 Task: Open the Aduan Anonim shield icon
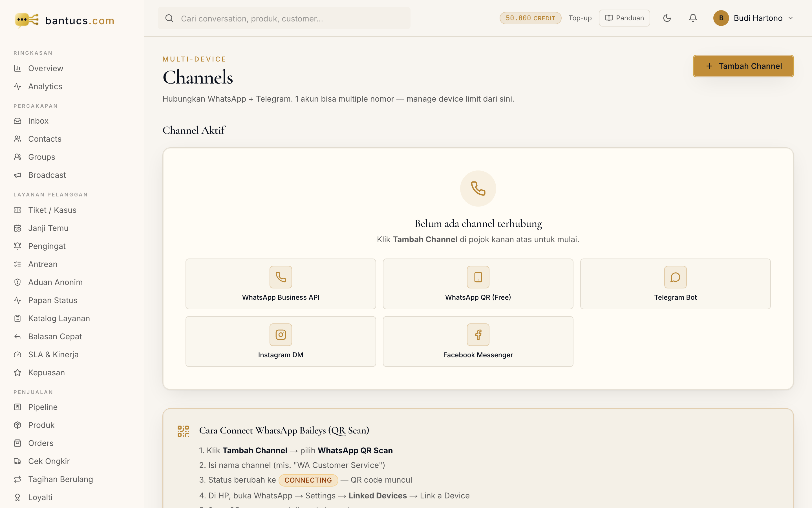coord(17,282)
